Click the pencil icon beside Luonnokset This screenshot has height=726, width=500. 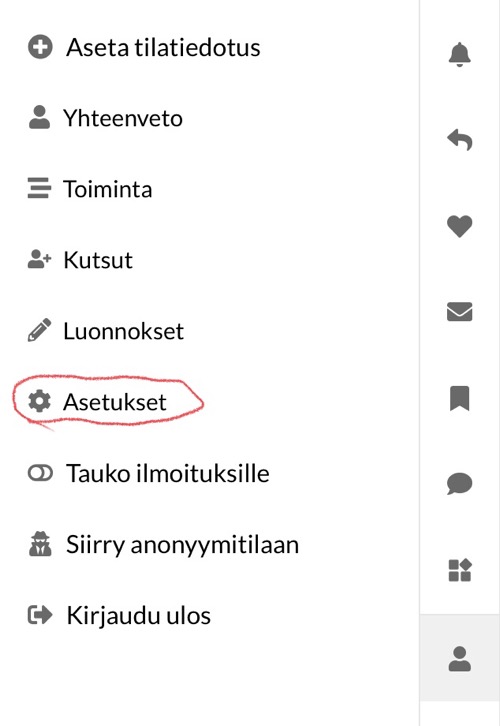pyautogui.click(x=39, y=330)
